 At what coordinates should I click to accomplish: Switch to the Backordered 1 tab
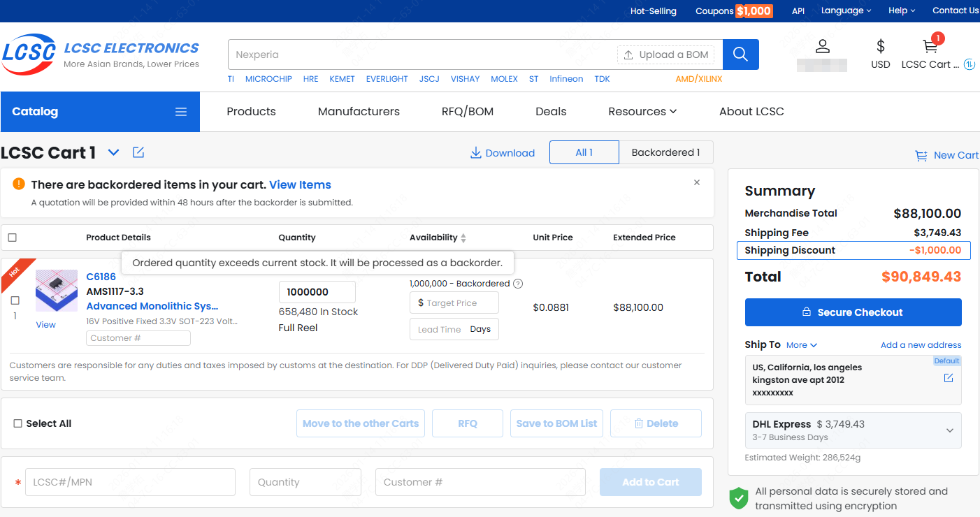665,152
